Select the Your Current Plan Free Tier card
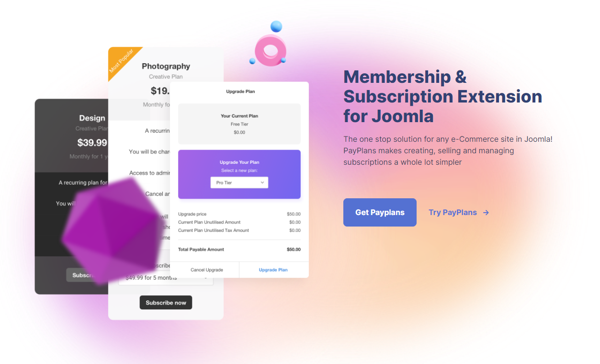This screenshot has height=364, width=600. pyautogui.click(x=239, y=124)
